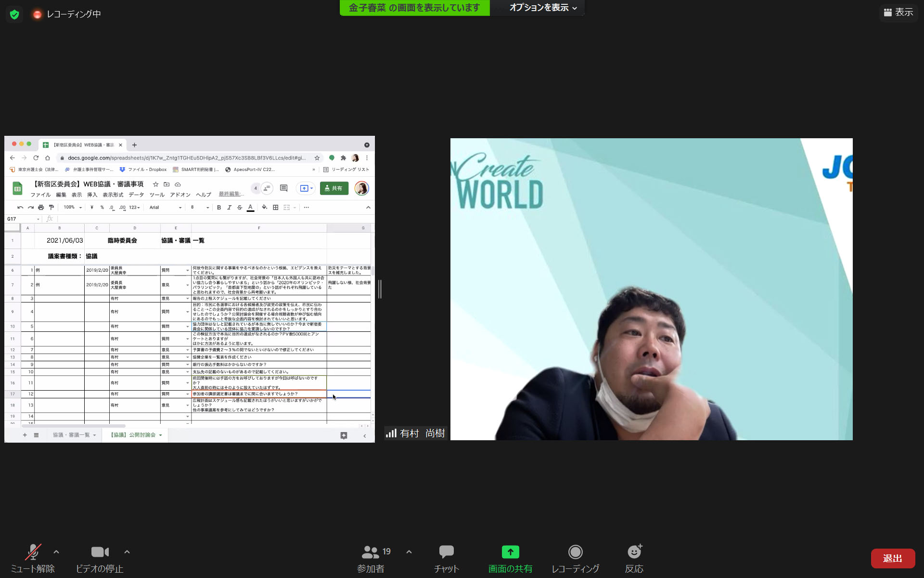Click the green screen sharing banner
Image resolution: width=924 pixels, height=578 pixels.
click(x=414, y=8)
